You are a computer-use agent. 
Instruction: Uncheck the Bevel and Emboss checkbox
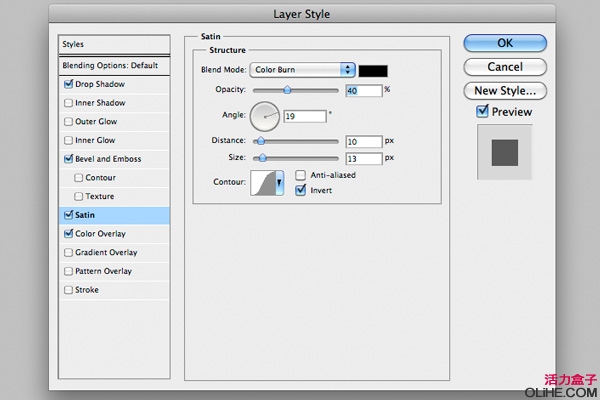point(68,158)
